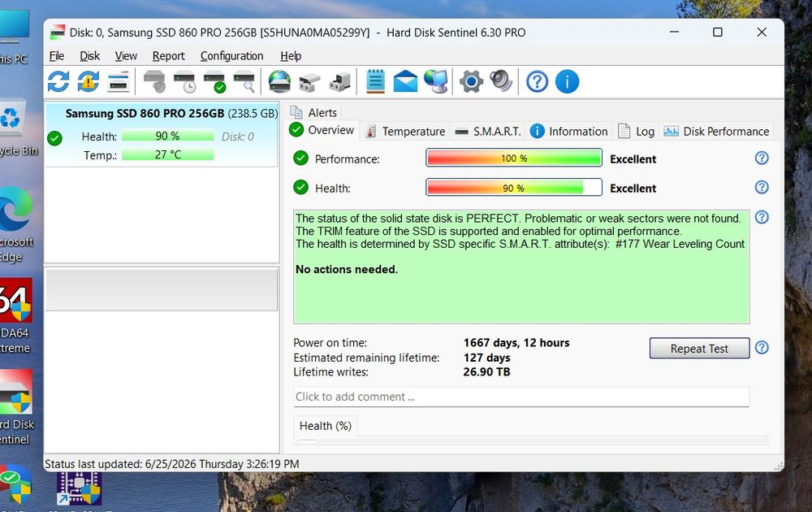Click help icon beside status text box
812x512 pixels.
(762, 217)
